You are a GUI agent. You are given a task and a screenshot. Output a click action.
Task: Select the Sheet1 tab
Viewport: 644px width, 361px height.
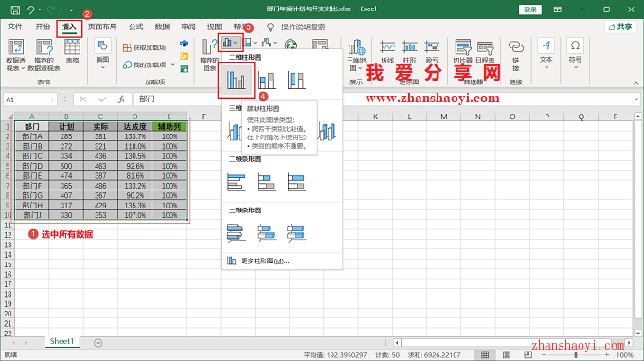coord(62,342)
